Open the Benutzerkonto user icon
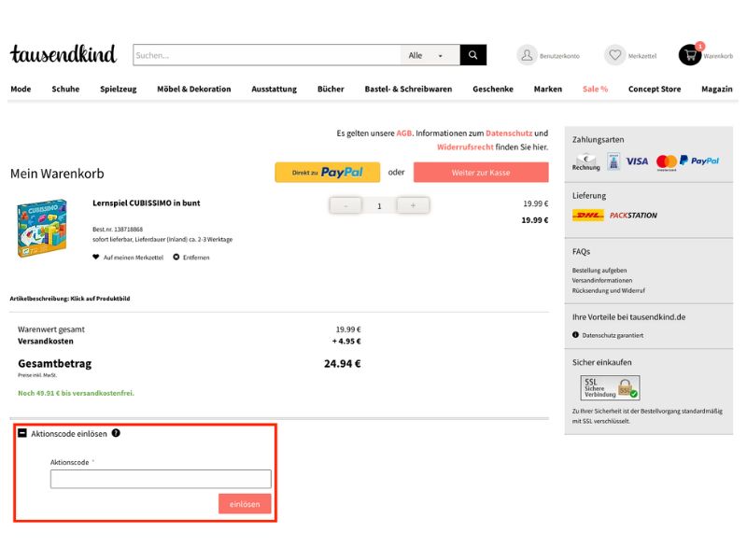747x560 pixels. pyautogui.click(x=527, y=55)
